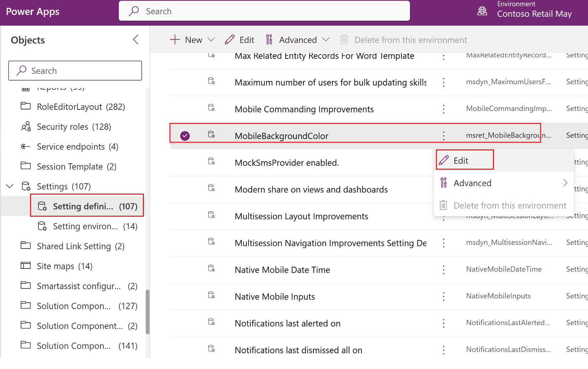Open the more options dots for Notifications last dismissed all on
Image resolution: width=588 pixels, height=369 pixels.
(x=443, y=350)
